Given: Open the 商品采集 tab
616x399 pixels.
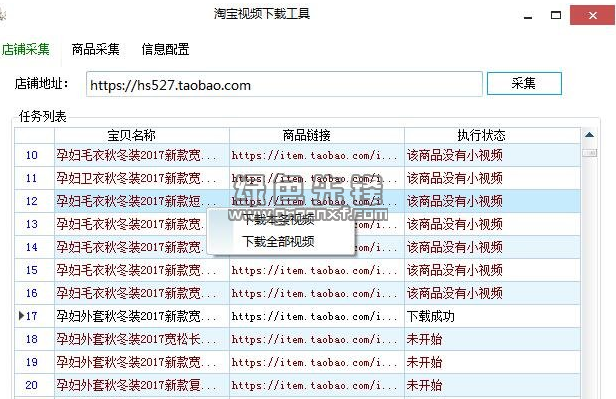Looking at the screenshot, I should click(95, 49).
